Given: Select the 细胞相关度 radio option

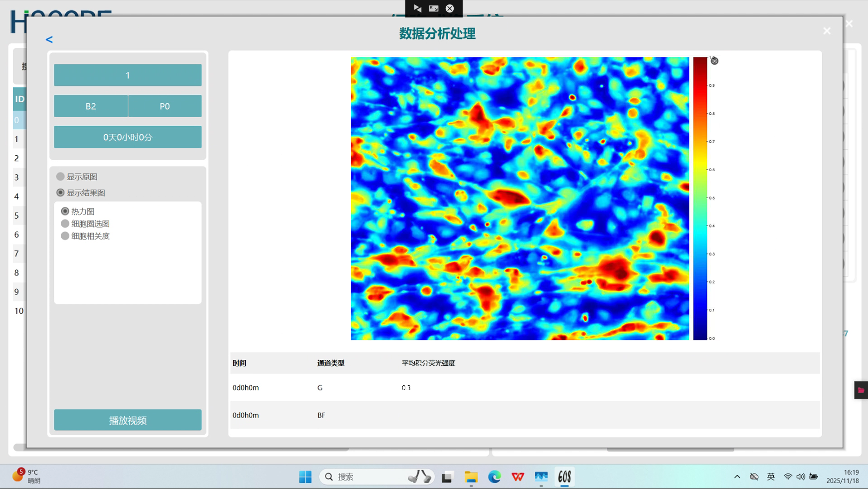Looking at the screenshot, I should (x=65, y=236).
